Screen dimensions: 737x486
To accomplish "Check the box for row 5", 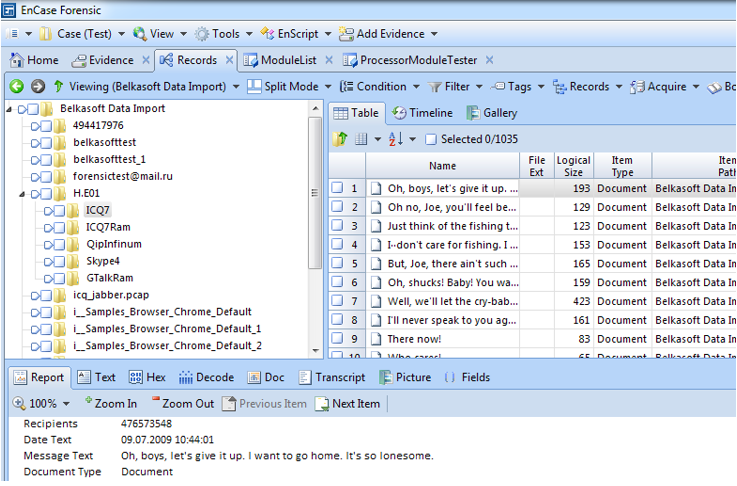I will click(x=337, y=263).
